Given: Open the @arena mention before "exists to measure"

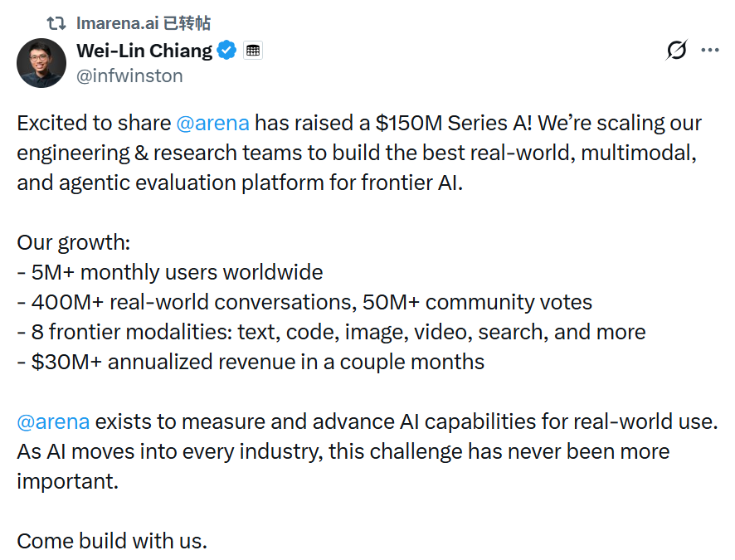Looking at the screenshot, I should pos(53,421).
